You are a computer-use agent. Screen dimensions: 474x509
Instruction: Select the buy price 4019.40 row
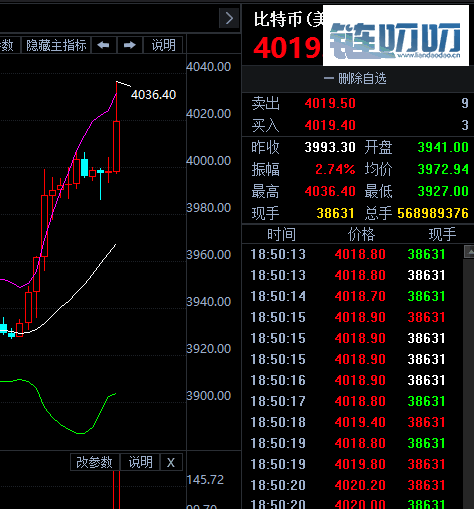[359, 125]
